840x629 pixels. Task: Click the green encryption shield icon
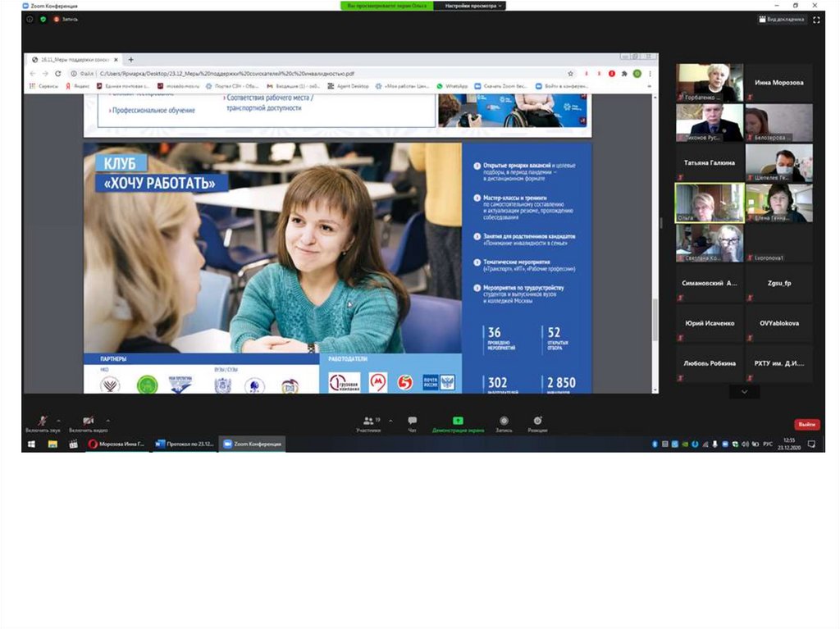coord(43,20)
